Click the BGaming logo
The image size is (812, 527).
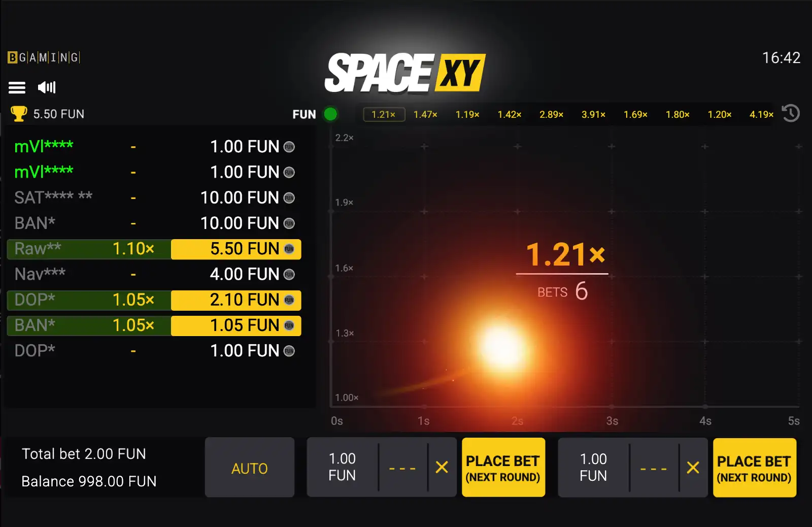(x=44, y=57)
